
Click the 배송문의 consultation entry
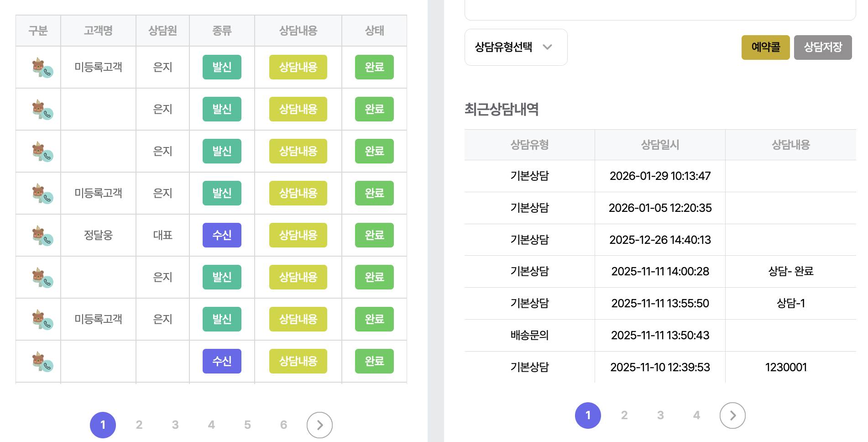click(x=529, y=335)
